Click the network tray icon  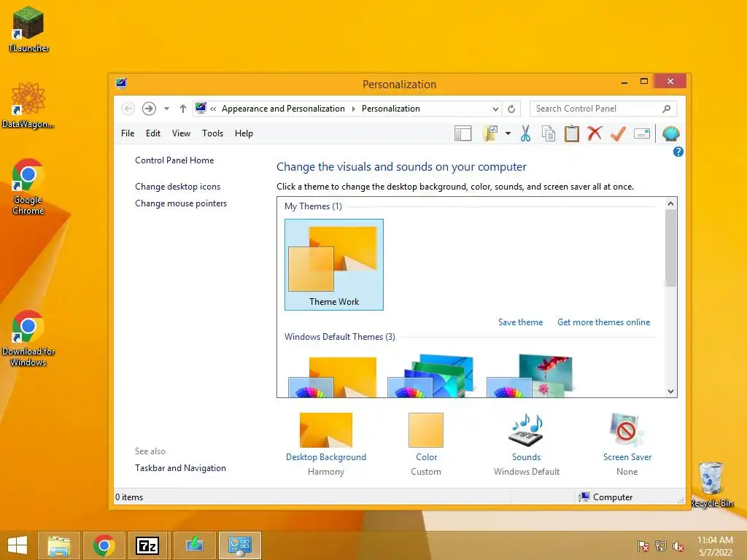[661, 546]
